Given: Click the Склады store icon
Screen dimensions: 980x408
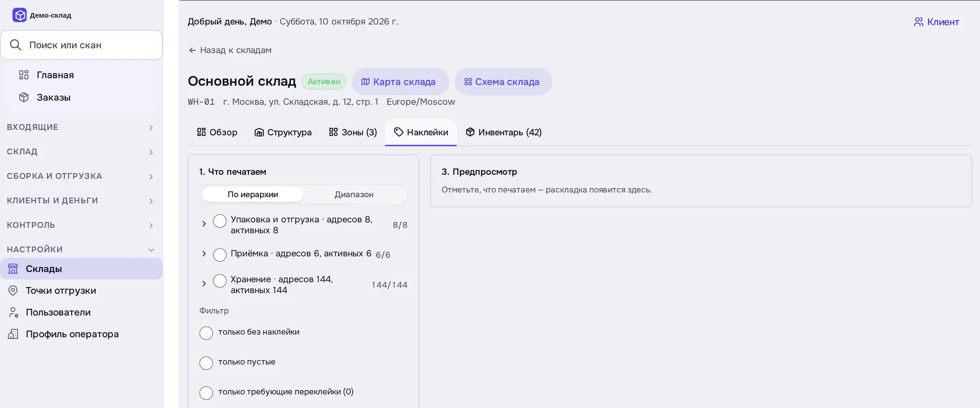Looking at the screenshot, I should tap(13, 269).
